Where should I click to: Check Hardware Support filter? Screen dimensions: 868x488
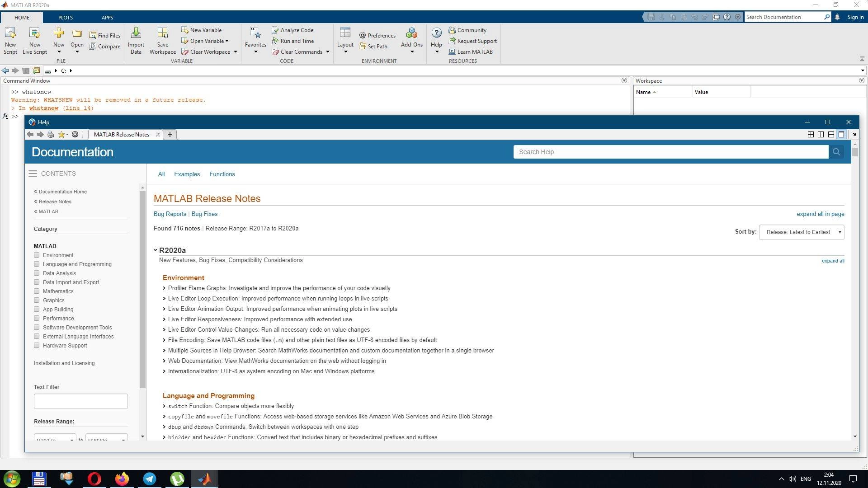(37, 345)
